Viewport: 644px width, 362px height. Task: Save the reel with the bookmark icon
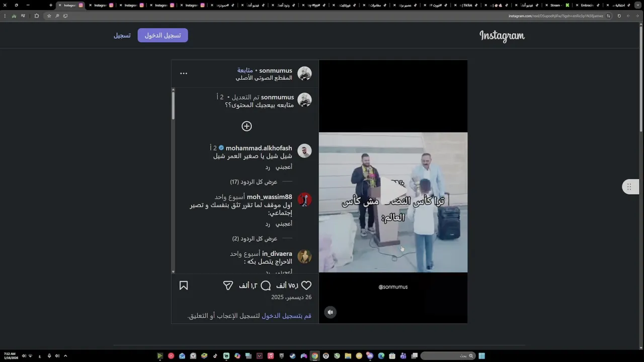click(x=184, y=286)
